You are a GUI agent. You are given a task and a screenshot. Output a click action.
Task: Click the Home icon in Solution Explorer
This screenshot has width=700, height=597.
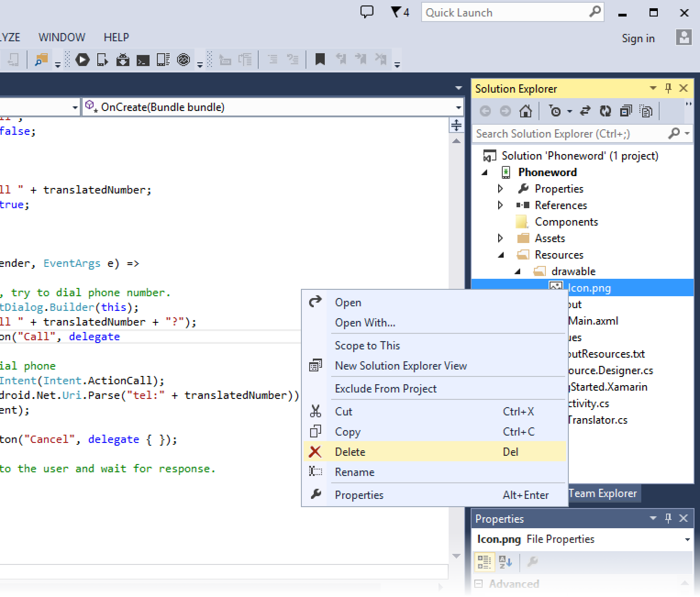click(525, 111)
